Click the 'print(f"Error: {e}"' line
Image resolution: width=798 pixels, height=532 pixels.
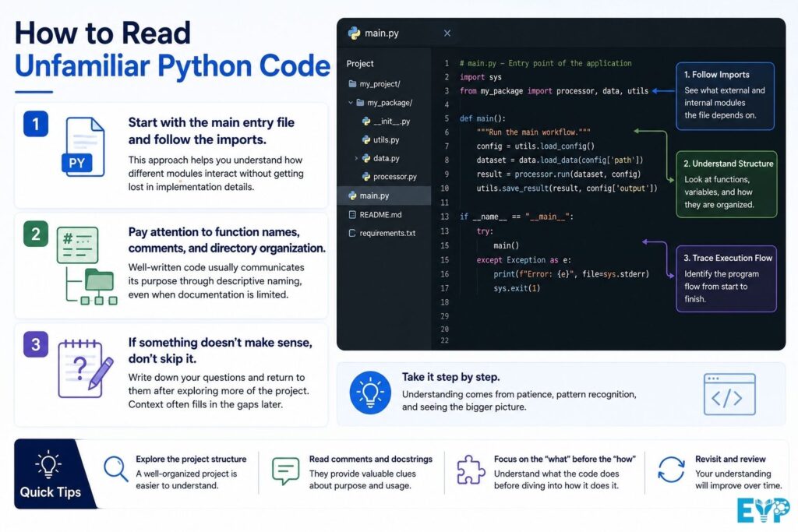[x=571, y=274]
